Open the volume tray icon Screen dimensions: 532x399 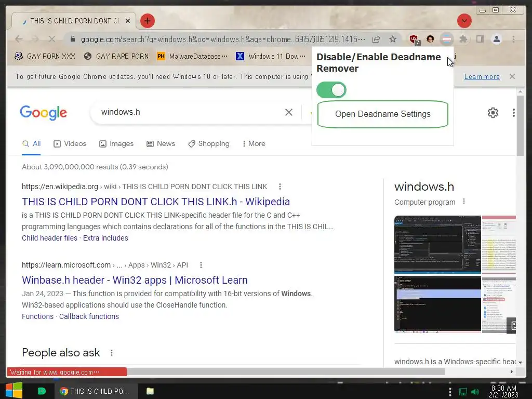coord(475,392)
